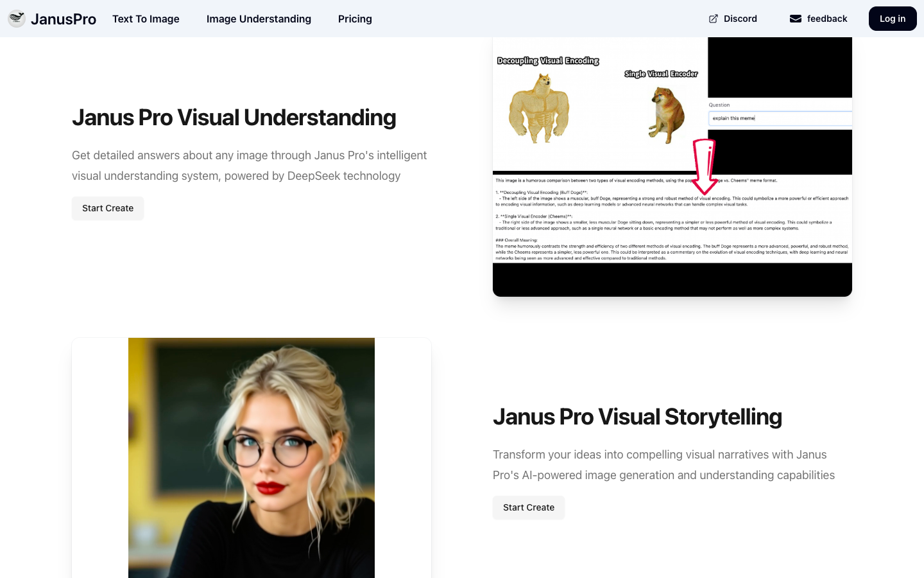Go to Image Understanding in navbar
This screenshot has height=578, width=924.
[259, 19]
